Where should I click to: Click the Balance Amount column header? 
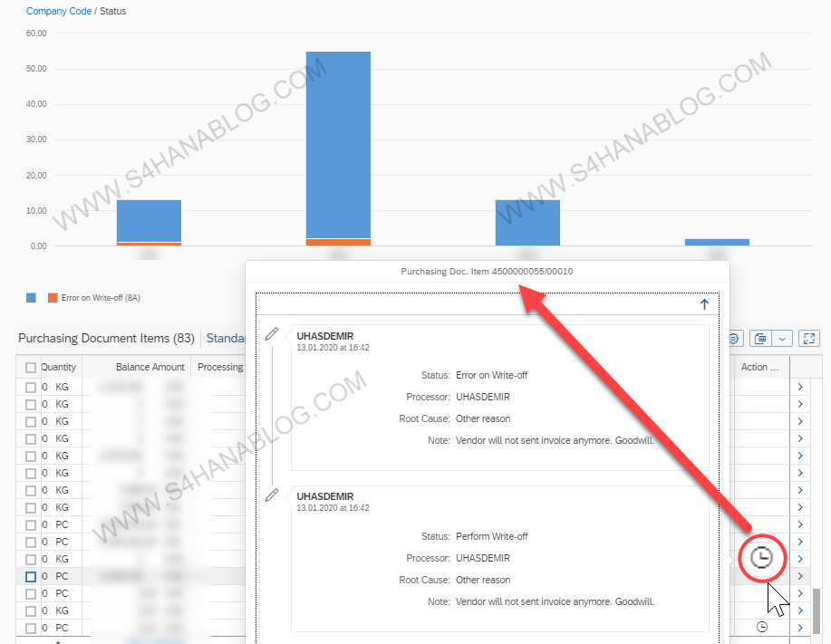(150, 367)
